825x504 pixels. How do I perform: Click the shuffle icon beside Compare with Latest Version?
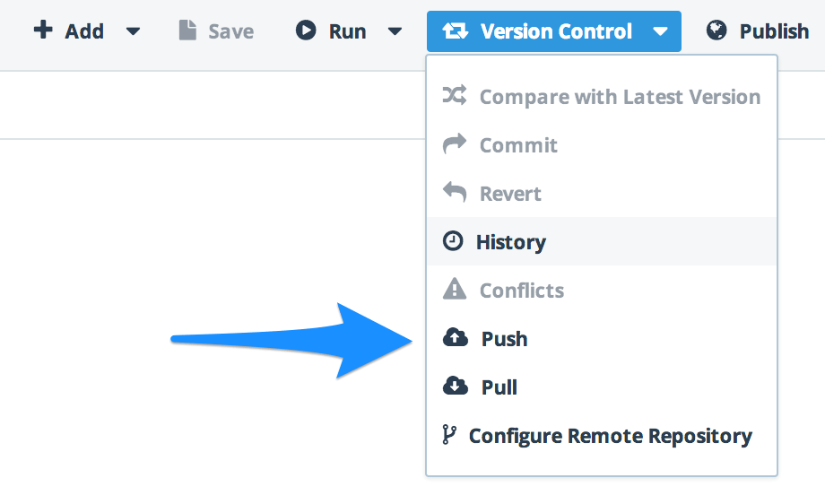455,95
